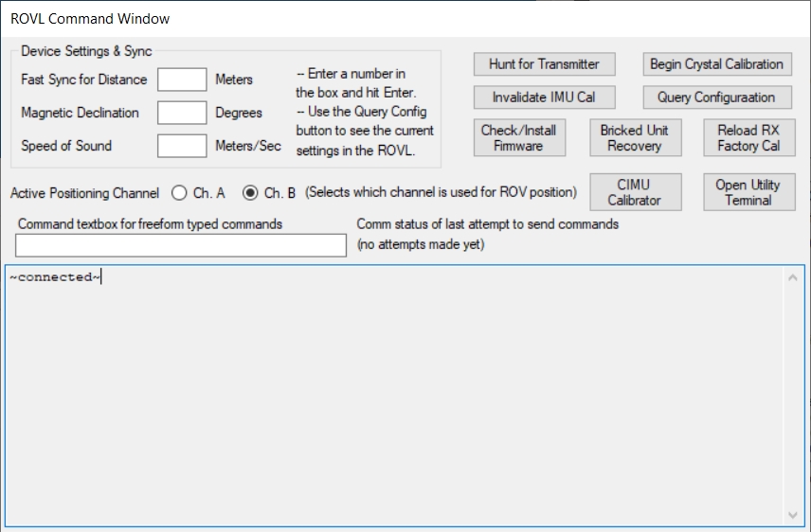Click the Speed of Sound field
This screenshot has height=532, width=811.
click(182, 146)
